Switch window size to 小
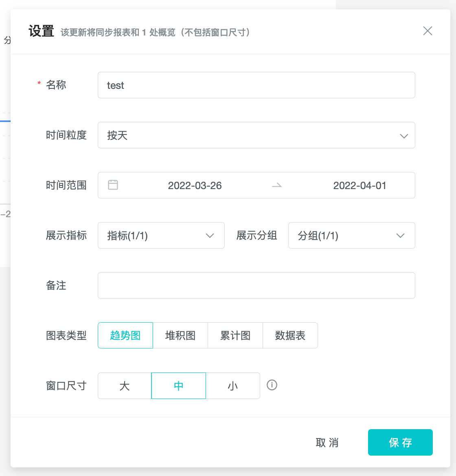Viewport: 456px width, 476px height. 233,385
